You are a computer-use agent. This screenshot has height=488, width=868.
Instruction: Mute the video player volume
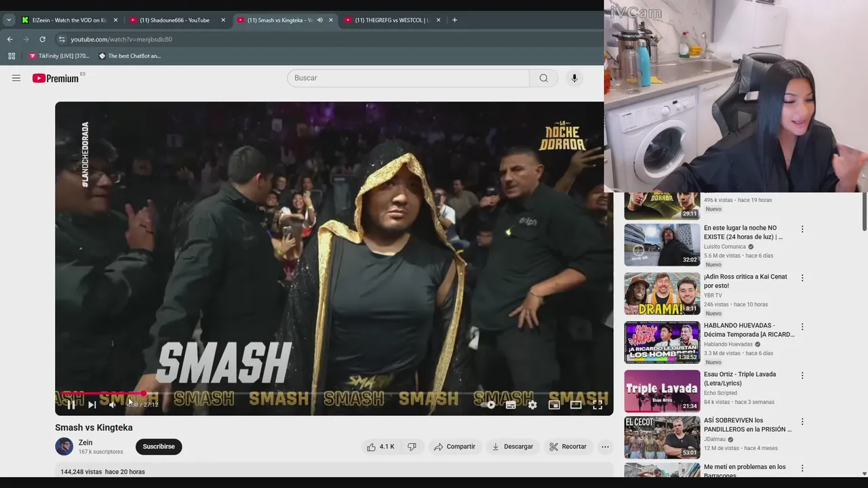coord(113,405)
